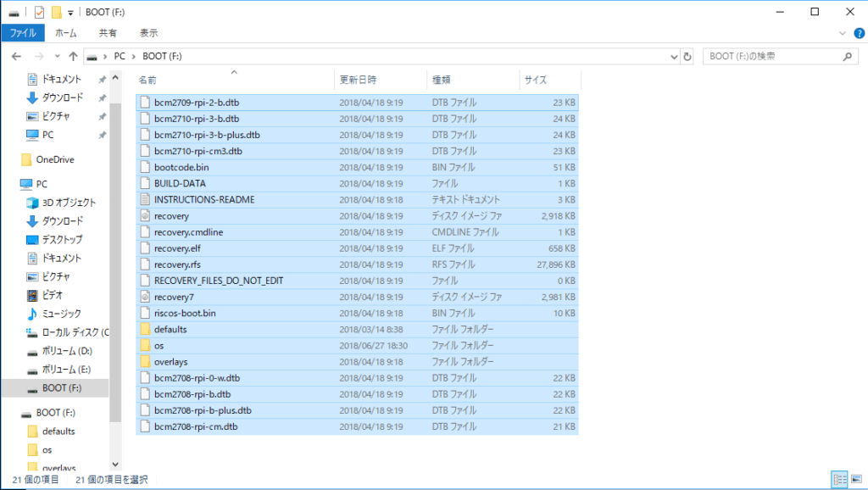Image resolution: width=868 pixels, height=490 pixels.
Task: Switch to the 表示 ribbon tab
Action: (148, 33)
